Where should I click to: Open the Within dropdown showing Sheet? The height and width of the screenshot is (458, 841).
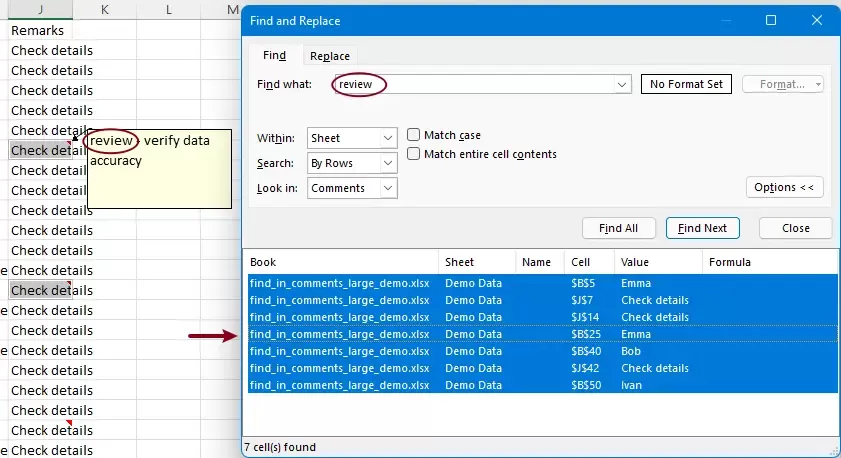[352, 138]
